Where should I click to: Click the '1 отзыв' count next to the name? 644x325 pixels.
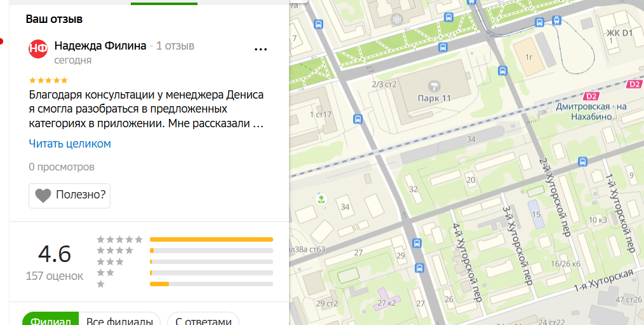(x=175, y=46)
